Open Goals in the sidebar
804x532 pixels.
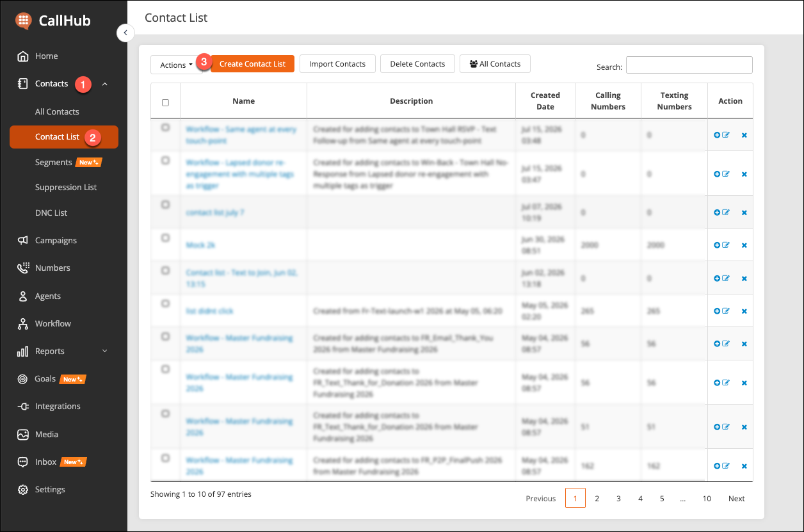click(x=45, y=378)
